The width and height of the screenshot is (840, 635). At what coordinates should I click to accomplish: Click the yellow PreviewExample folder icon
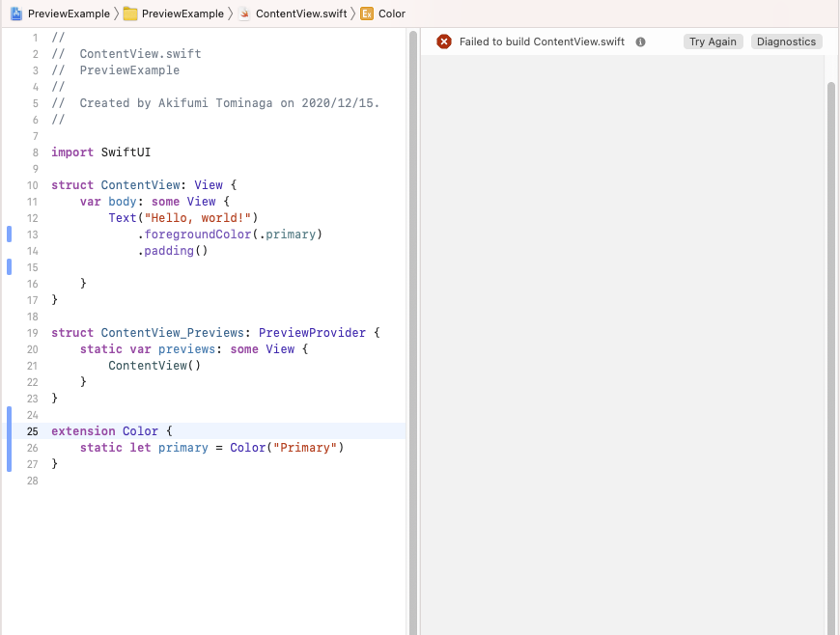[130, 14]
